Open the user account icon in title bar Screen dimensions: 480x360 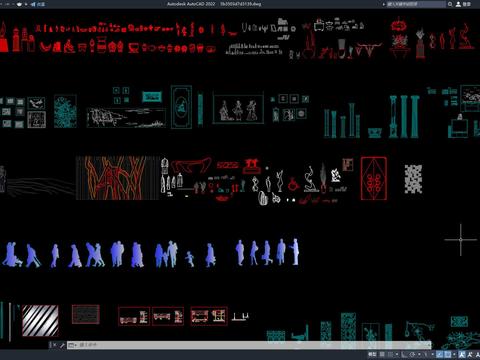click(x=458, y=4)
